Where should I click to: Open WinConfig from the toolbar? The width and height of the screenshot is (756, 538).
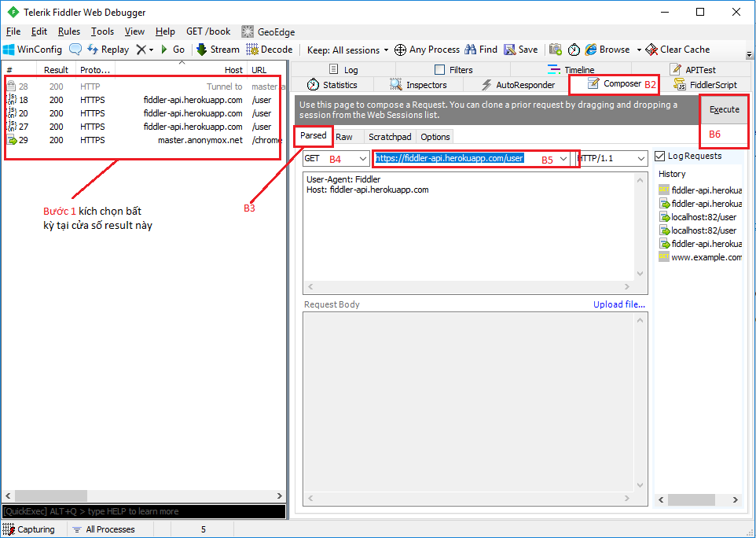click(x=32, y=49)
